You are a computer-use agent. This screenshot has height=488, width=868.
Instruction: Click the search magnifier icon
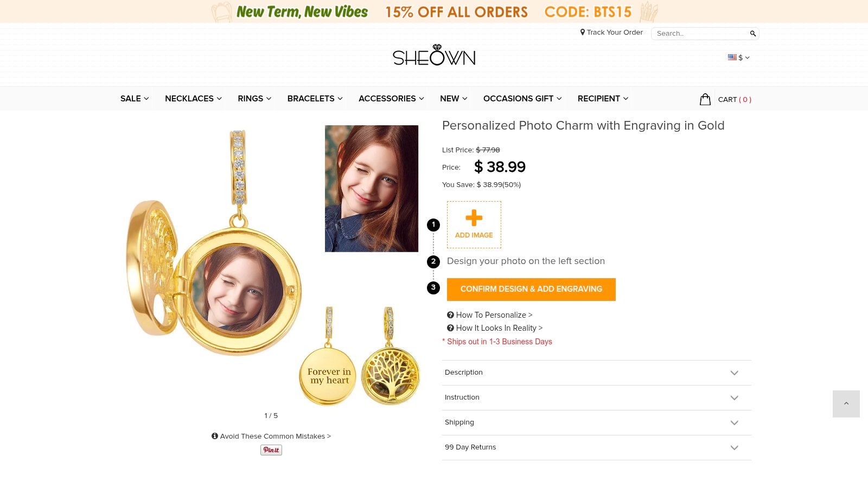(752, 34)
